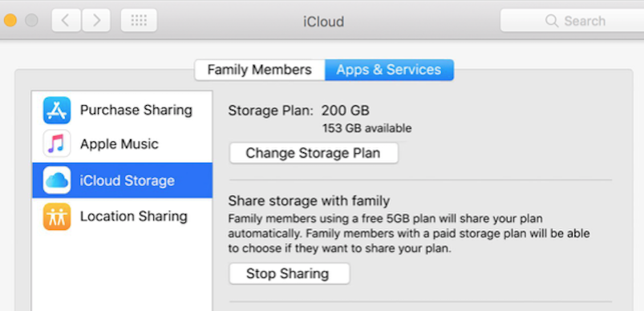Click the Share storage with family heading
This screenshot has height=311, width=644.
[309, 201]
